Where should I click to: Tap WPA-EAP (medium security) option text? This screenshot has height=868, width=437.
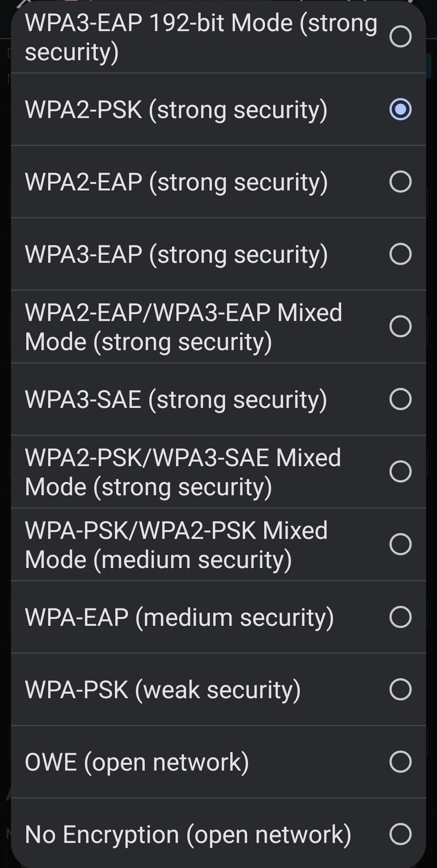click(x=179, y=617)
